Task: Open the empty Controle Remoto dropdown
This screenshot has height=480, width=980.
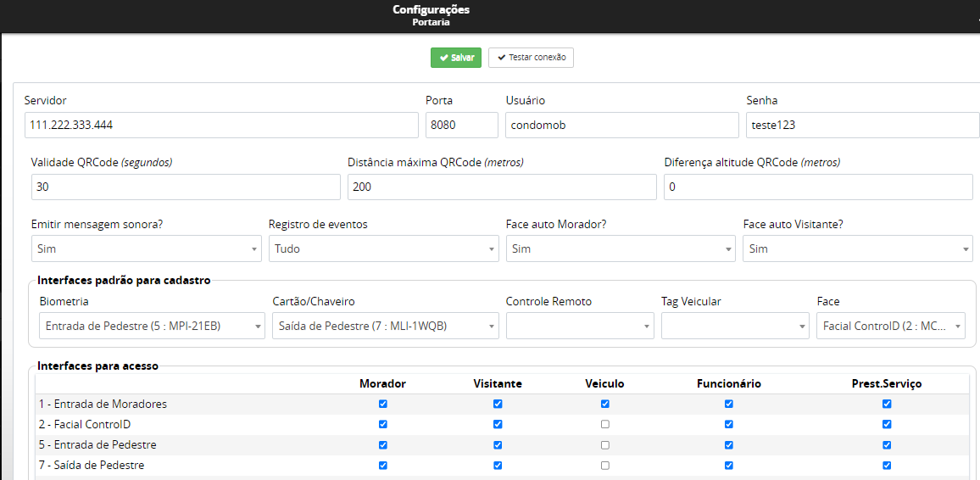Action: click(580, 326)
